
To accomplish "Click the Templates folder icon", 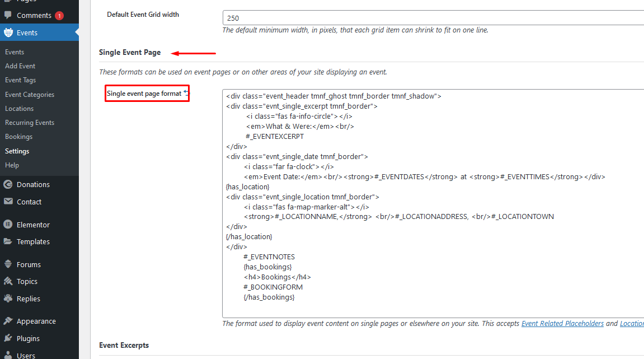I will (8, 242).
